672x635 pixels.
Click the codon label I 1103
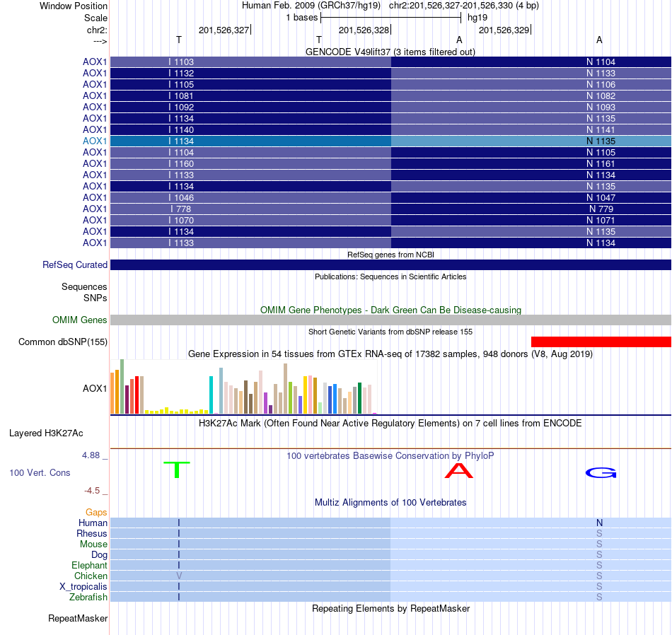(x=181, y=62)
